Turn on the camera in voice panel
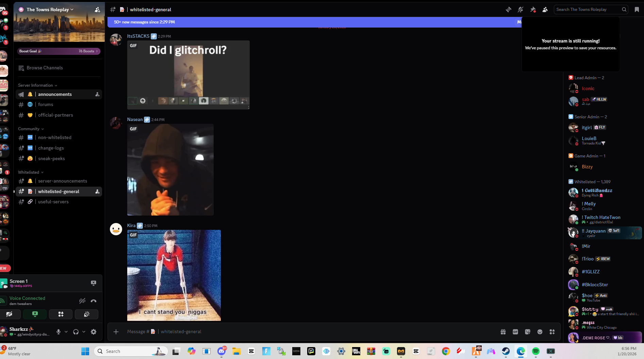Screen dimensions: 644x359 click(10, 314)
